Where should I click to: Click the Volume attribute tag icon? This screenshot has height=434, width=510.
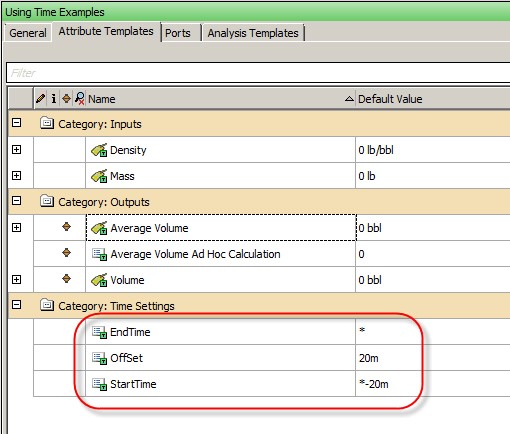pyautogui.click(x=99, y=280)
